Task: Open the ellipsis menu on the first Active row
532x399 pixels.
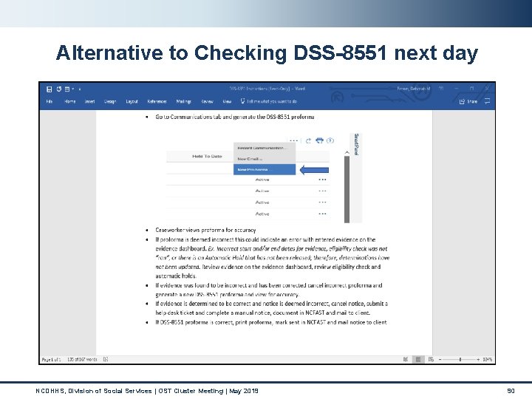Action: pyautogui.click(x=322, y=180)
